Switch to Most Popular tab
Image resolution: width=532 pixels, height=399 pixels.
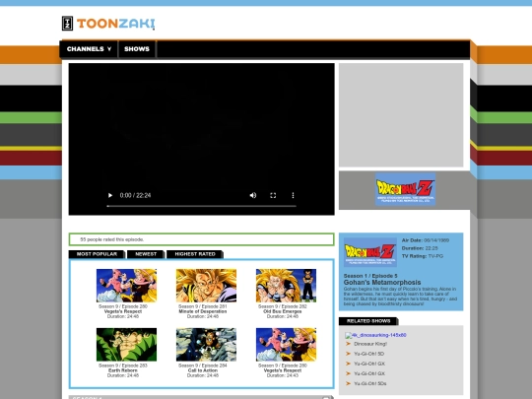[97, 254]
